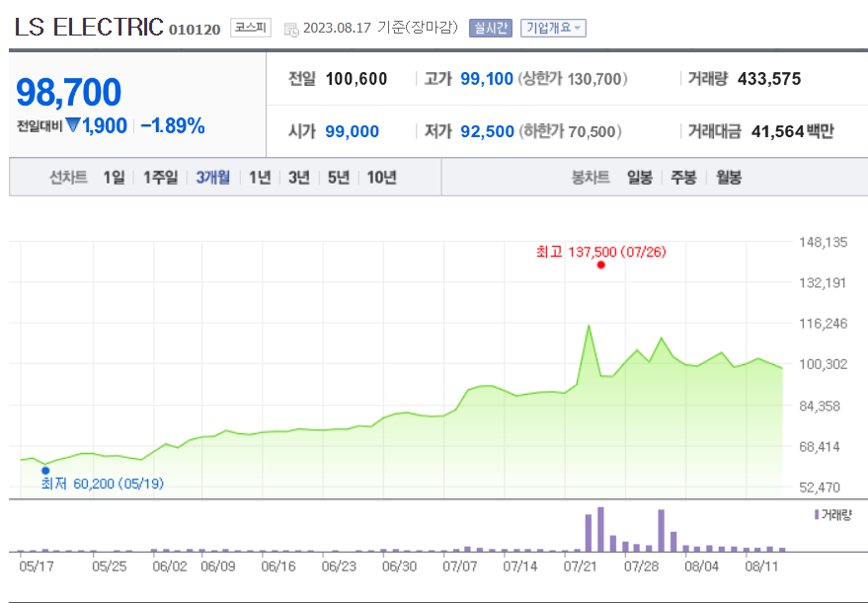Viewport: 868px width, 603px height.
Task: Click the 최저 60,200 (05/19) label
Action: coord(103,484)
